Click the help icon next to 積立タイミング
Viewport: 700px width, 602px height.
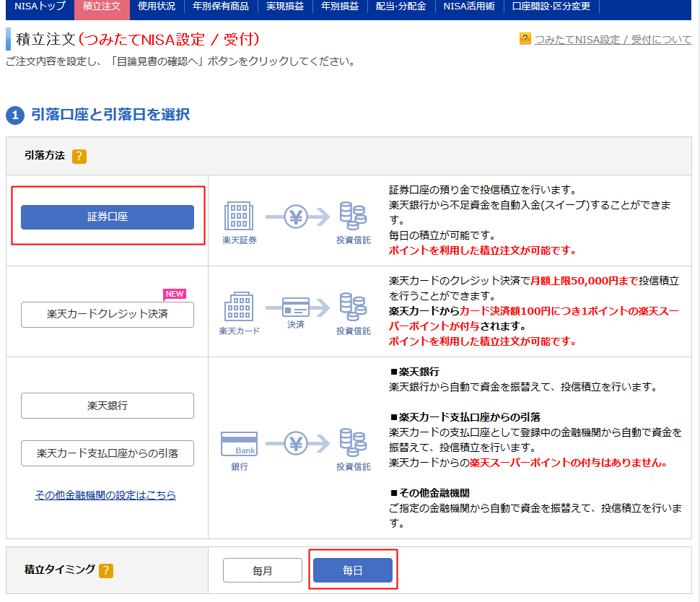click(106, 570)
